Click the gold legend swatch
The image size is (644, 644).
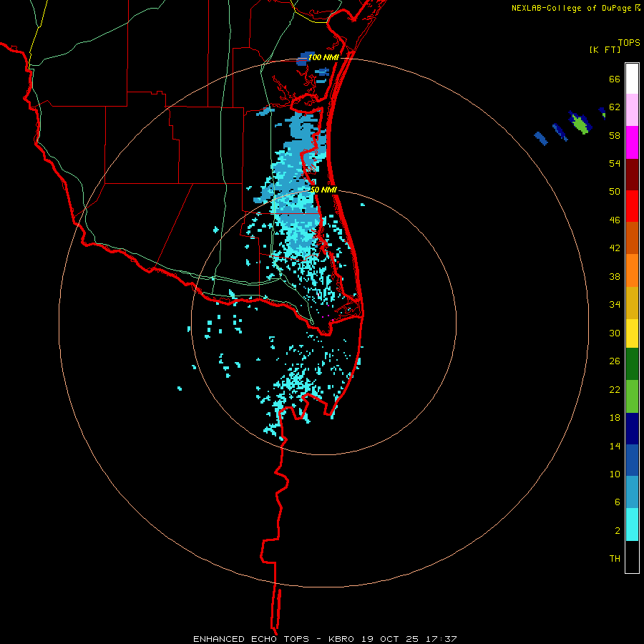pyautogui.click(x=632, y=303)
